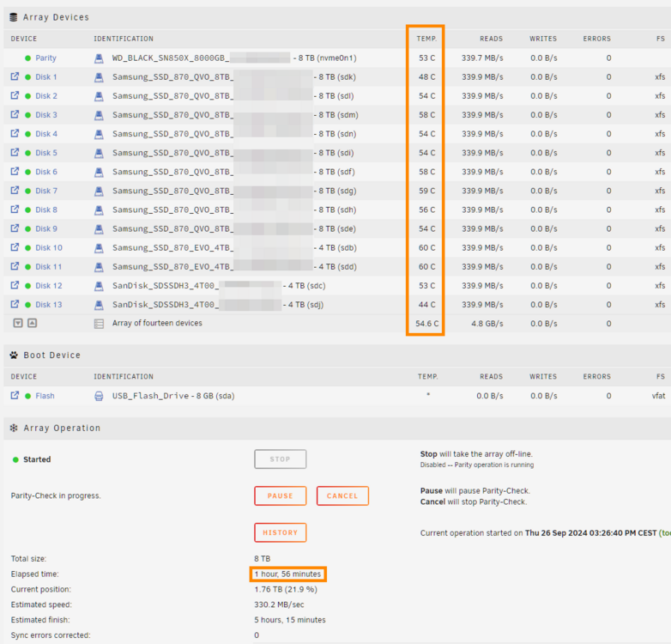Click Boot Device section header
Screen dimensions: 671x644
coord(51,355)
